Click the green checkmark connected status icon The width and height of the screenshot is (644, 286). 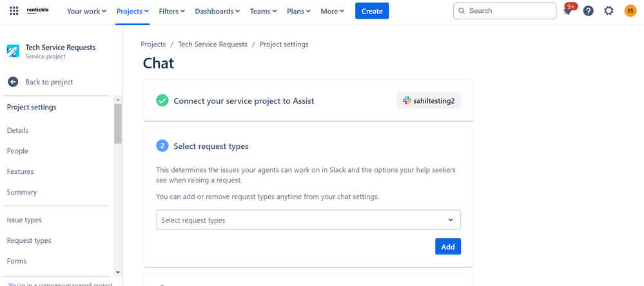(x=162, y=100)
